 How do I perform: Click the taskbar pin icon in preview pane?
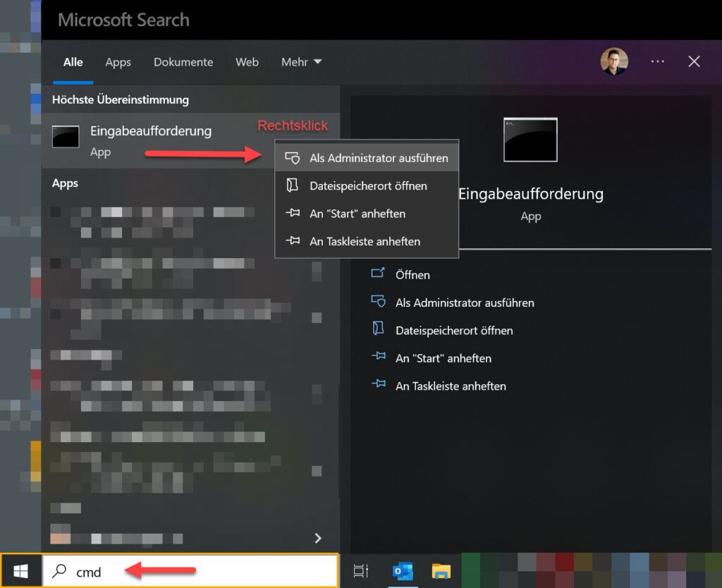tap(378, 383)
